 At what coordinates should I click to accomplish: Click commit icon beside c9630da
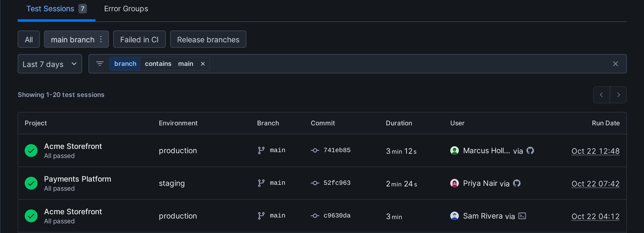pyautogui.click(x=315, y=216)
